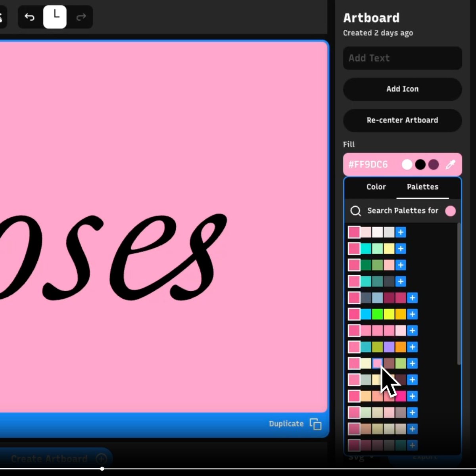Click the palette list scrollbar
Screen dimensions: 476x476
(459, 294)
